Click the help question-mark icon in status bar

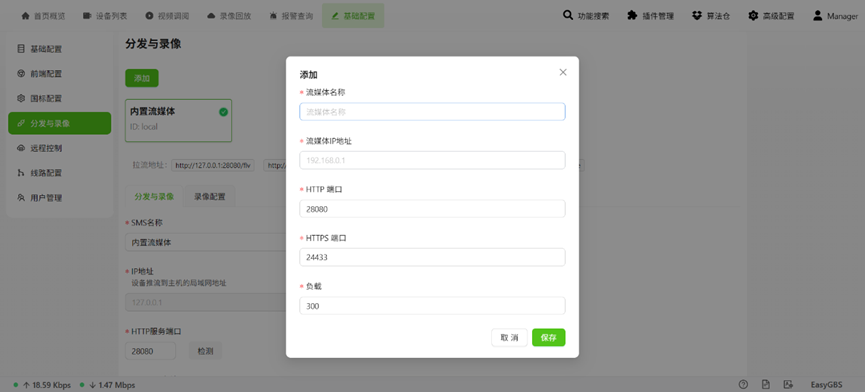(743, 384)
